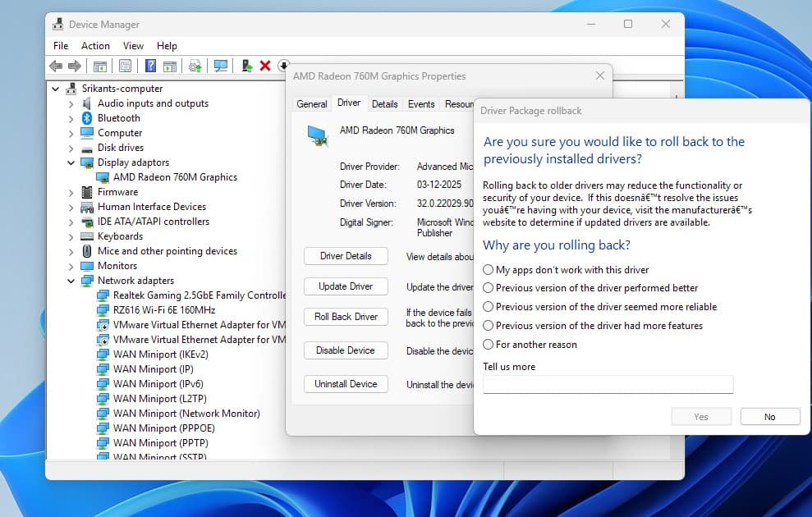Open the View menu

[x=133, y=45]
